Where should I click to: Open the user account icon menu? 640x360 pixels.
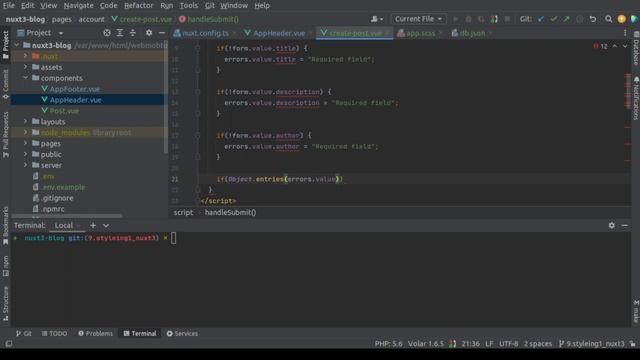377,19
